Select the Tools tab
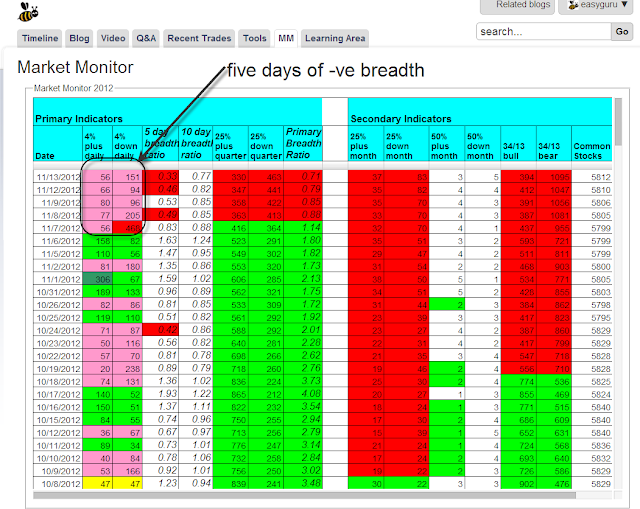The width and height of the screenshot is (640, 509). click(x=255, y=38)
